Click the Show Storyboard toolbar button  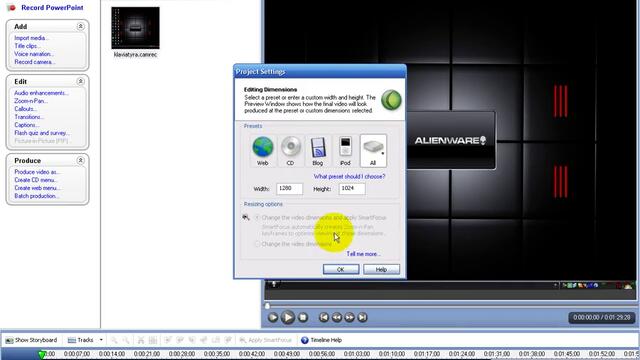pyautogui.click(x=31, y=340)
